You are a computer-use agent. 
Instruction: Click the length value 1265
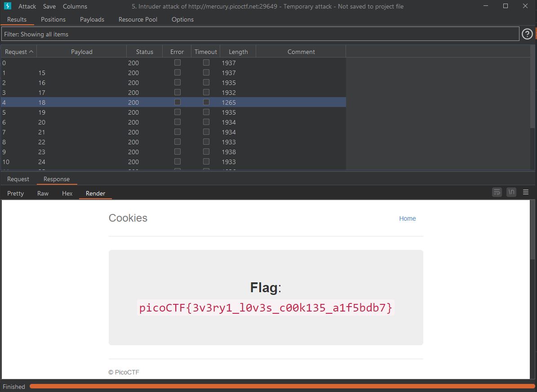[x=229, y=102]
